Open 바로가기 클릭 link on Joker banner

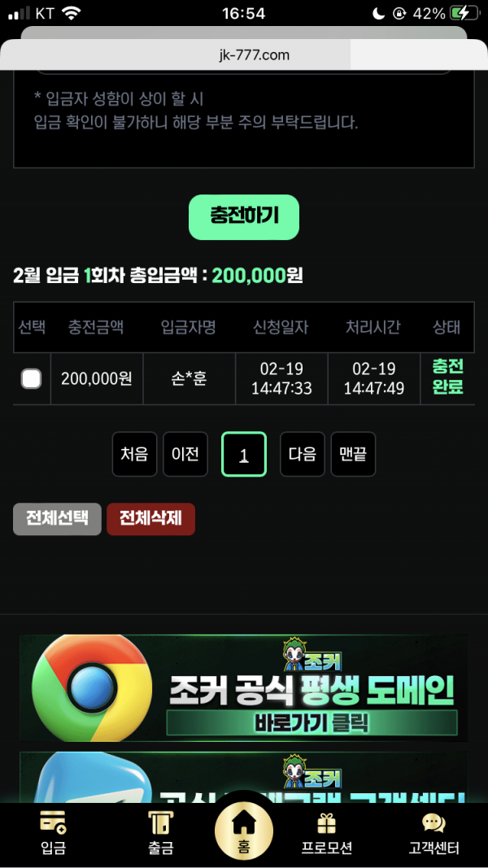tap(312, 723)
